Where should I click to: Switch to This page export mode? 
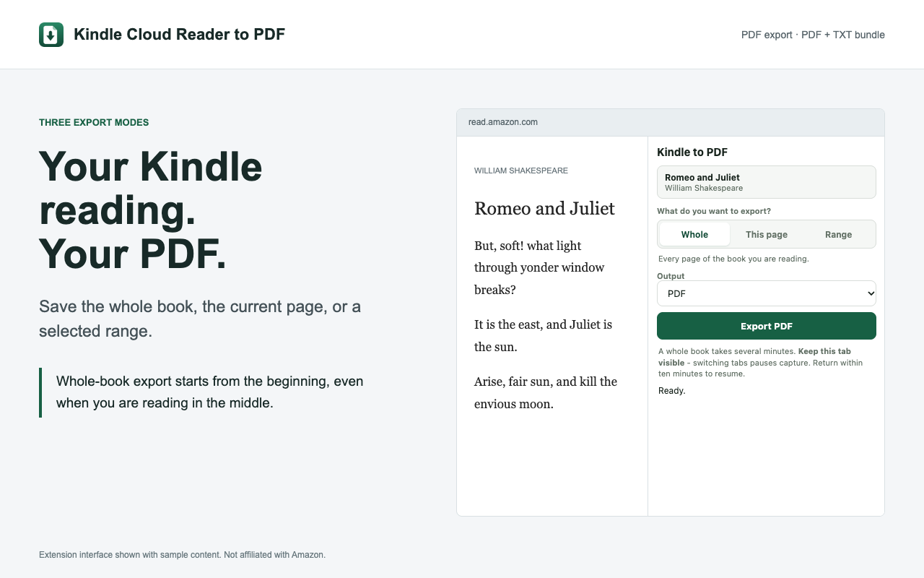click(x=767, y=234)
